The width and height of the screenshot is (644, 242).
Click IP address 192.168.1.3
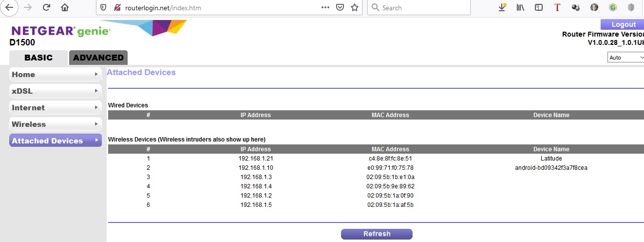tap(256, 177)
